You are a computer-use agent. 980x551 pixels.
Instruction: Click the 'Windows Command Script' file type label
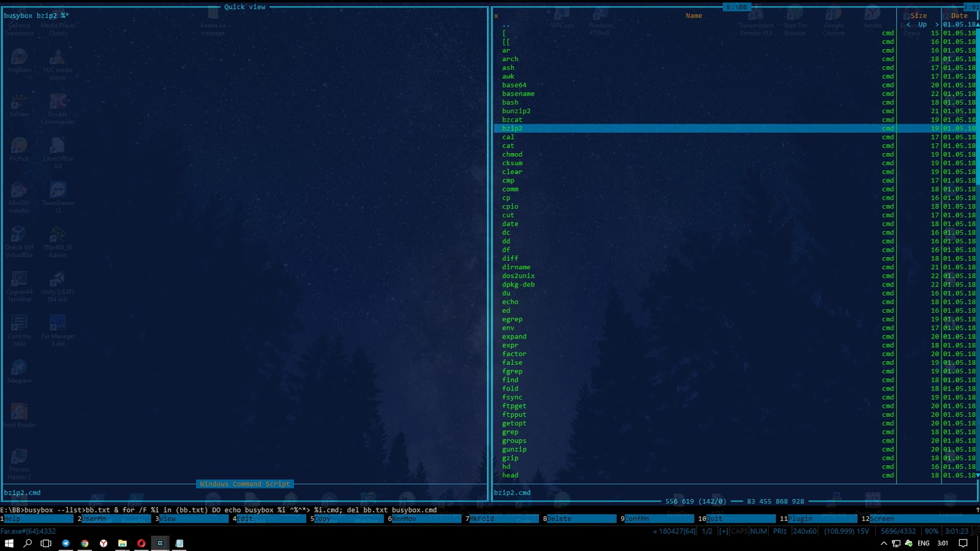pyautogui.click(x=245, y=484)
